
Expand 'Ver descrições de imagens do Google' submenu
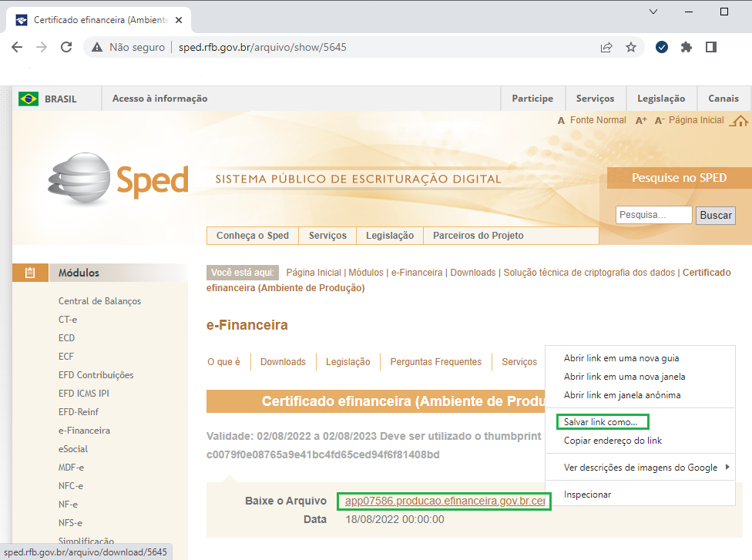(x=640, y=468)
